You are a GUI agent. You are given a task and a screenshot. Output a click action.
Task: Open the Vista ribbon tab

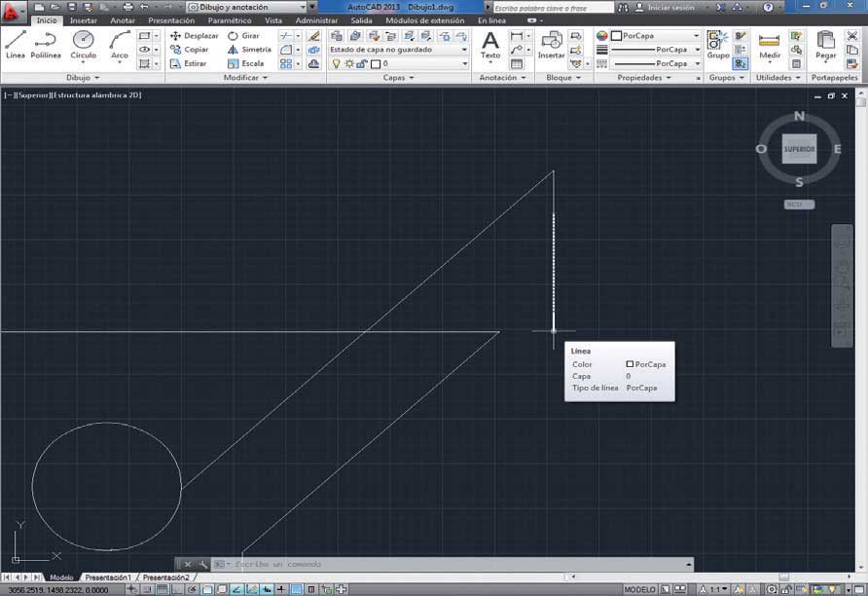point(273,20)
